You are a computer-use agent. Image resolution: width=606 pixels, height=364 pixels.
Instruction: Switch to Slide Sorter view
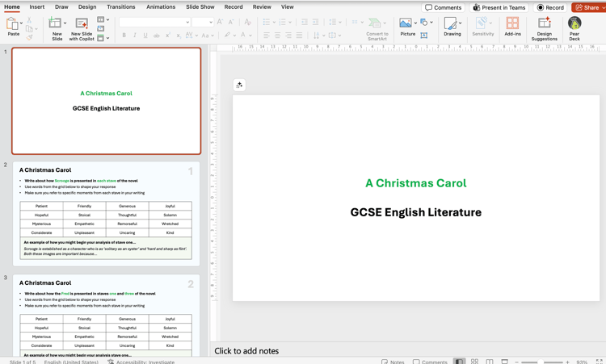tap(474, 361)
